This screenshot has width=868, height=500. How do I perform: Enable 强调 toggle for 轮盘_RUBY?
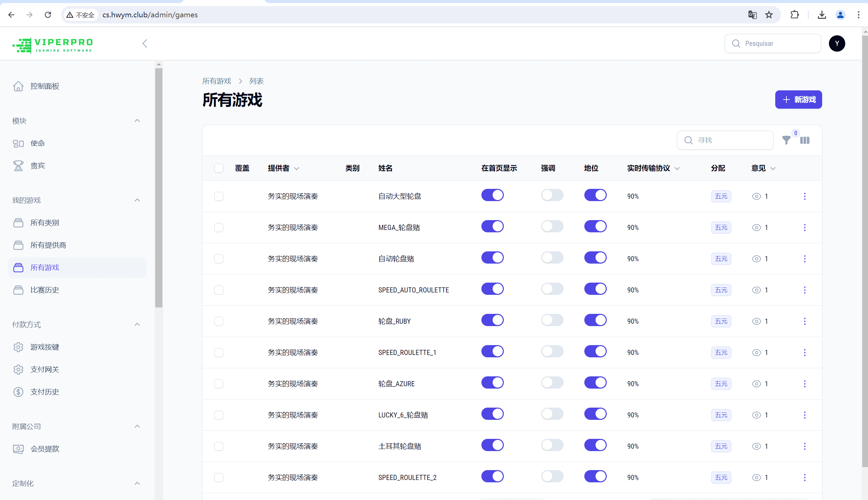[552, 320]
